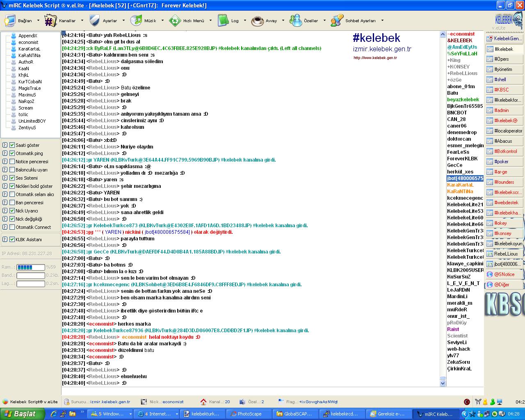This screenshot has height=420, width=525.
Task: Toggle Ses Sistemi checkbox
Action: coord(12,178)
